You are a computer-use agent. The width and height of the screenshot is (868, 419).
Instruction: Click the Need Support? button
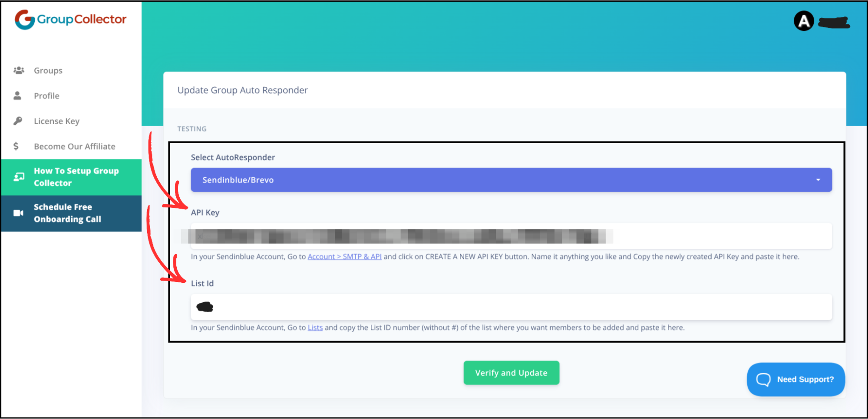795,379
